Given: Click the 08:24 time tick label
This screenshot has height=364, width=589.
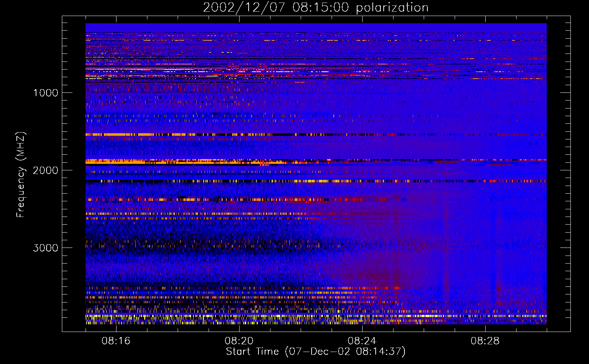Looking at the screenshot, I should point(362,341).
